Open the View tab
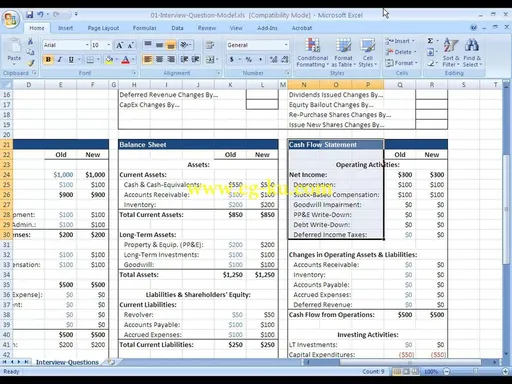 pos(236,28)
